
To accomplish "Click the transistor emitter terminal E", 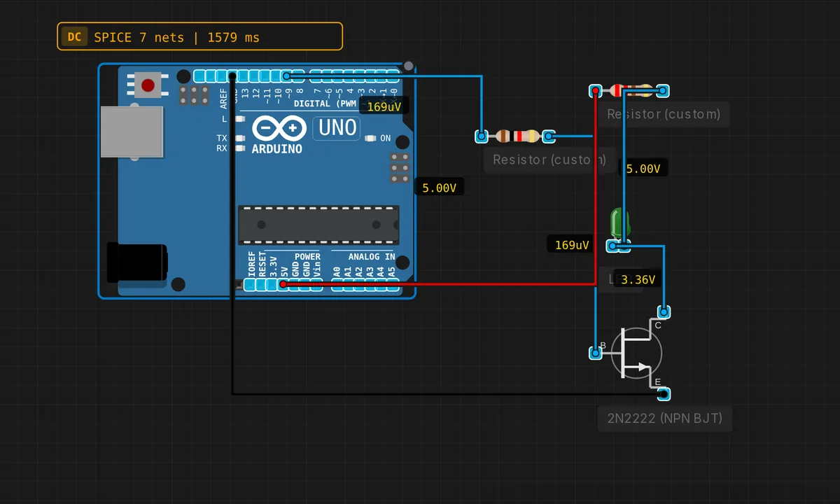I will (664, 394).
